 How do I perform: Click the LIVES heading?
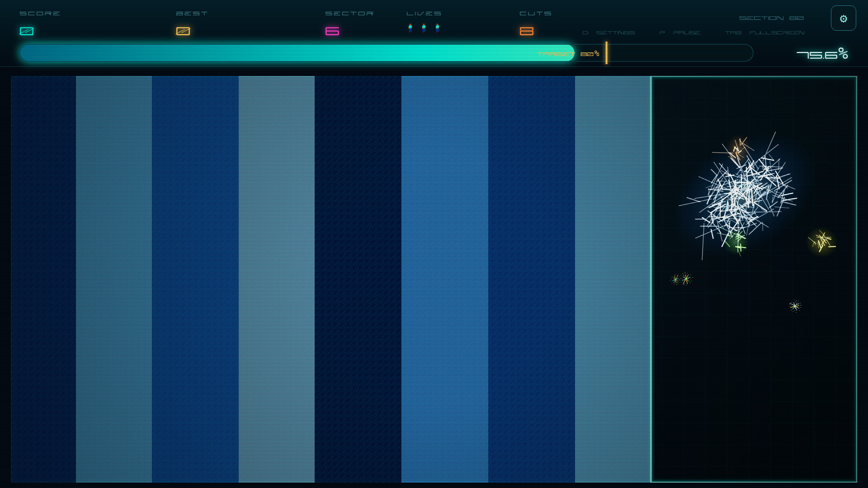point(424,14)
